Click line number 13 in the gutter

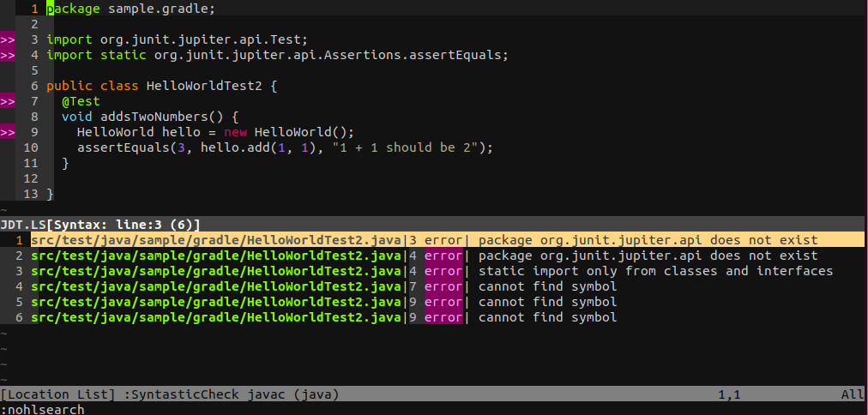tap(31, 195)
